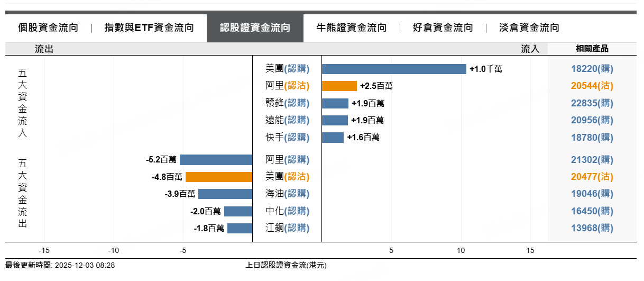Screen dimensions: 644x281
Task: Open related product 18780(購)
Action: tap(592, 138)
